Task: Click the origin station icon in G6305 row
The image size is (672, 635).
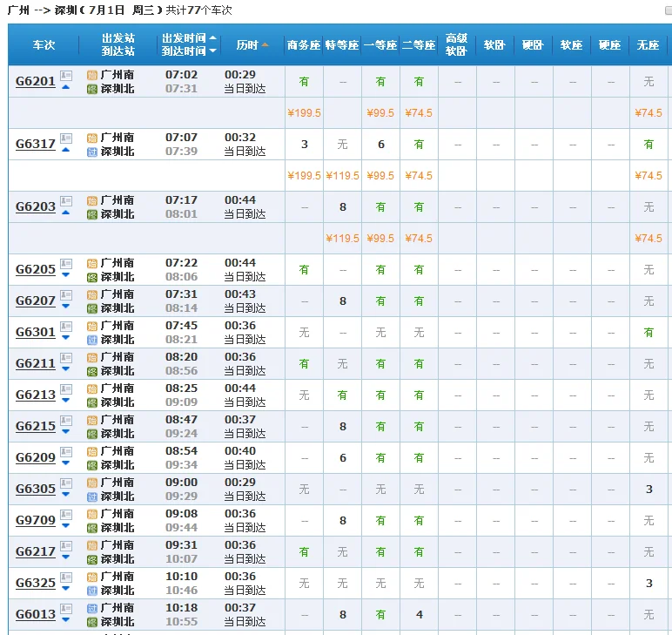Action: pyautogui.click(x=92, y=483)
